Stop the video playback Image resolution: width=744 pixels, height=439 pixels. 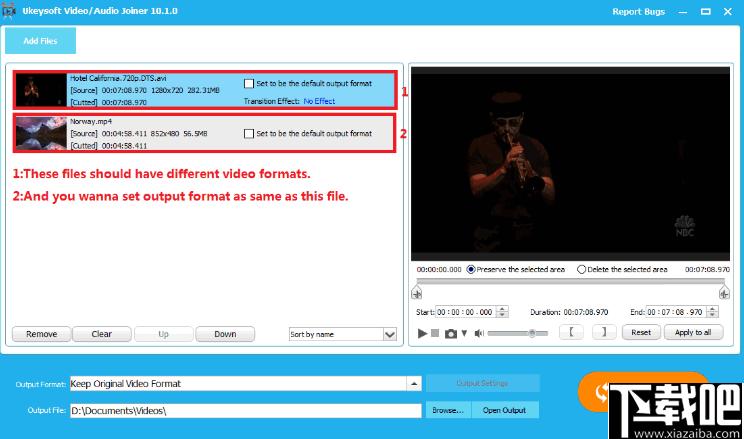[435, 333]
